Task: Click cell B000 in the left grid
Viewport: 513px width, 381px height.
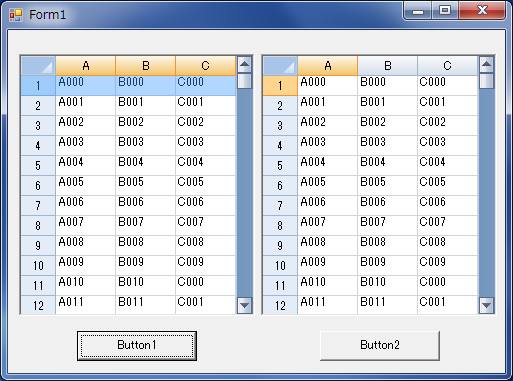Action: pyautogui.click(x=145, y=86)
